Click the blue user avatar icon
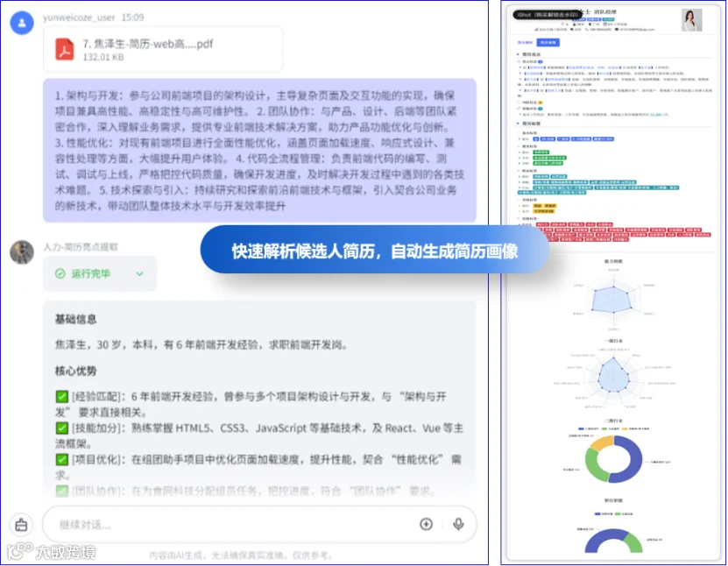The image size is (728, 566). click(x=22, y=22)
